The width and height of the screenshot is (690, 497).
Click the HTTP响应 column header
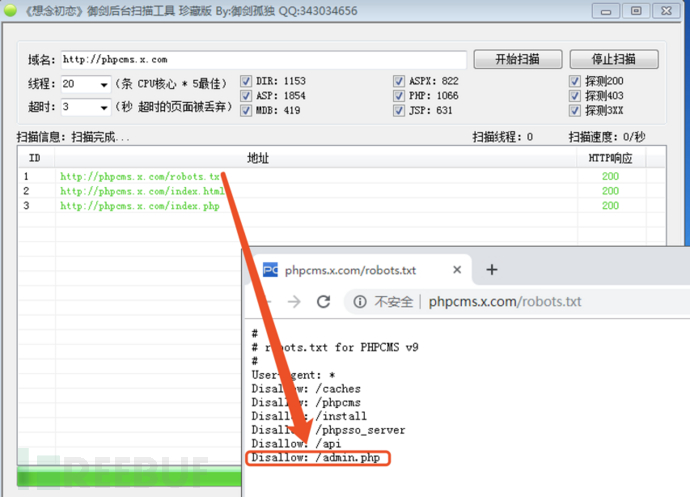click(x=611, y=158)
